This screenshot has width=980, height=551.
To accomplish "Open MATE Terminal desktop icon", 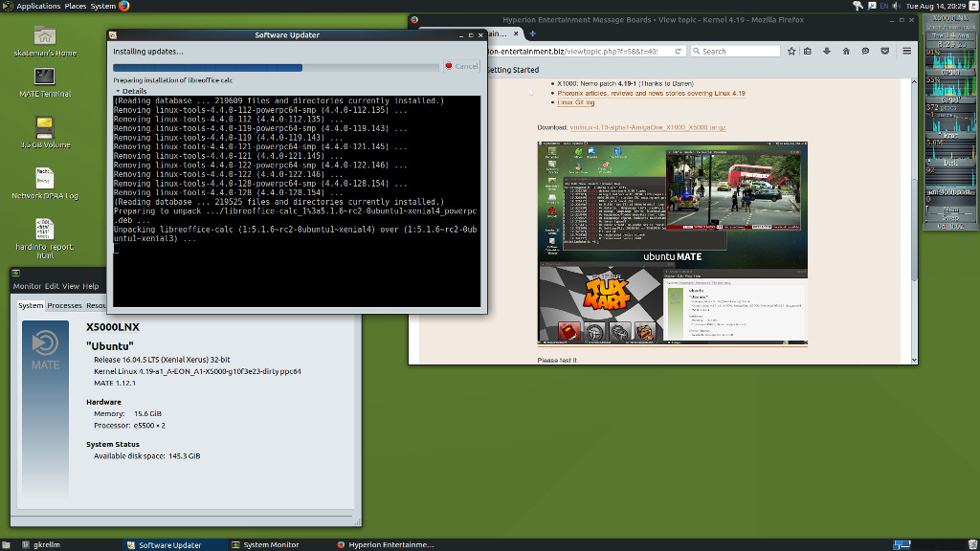I will tap(44, 82).
